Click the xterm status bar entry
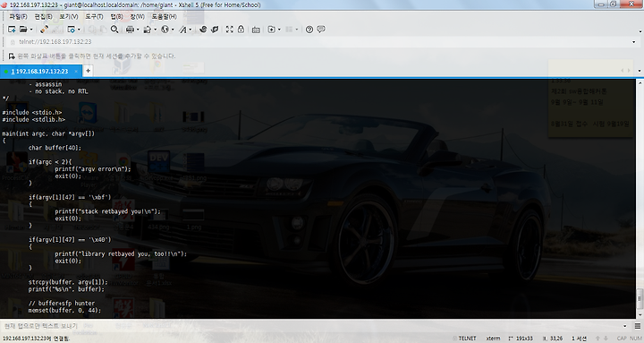Viewport: 644px width, 343px height. (493, 339)
